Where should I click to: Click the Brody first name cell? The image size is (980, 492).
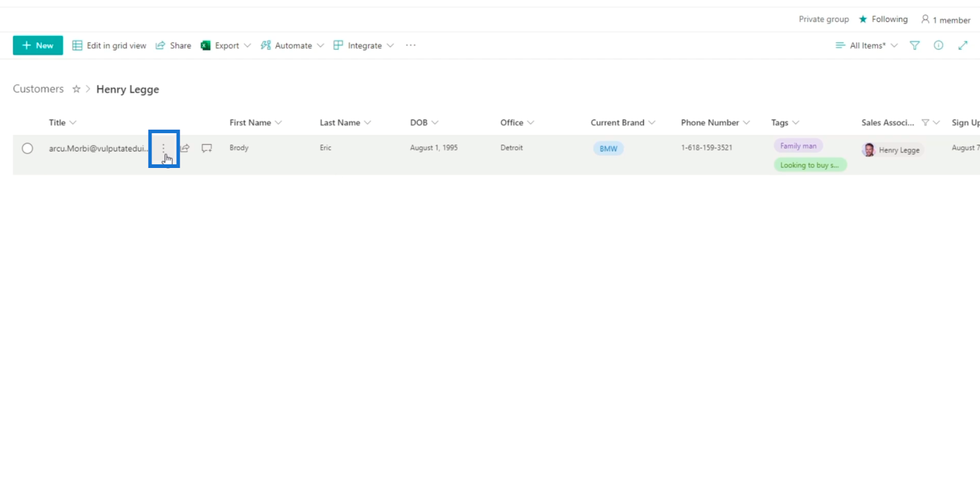(239, 148)
